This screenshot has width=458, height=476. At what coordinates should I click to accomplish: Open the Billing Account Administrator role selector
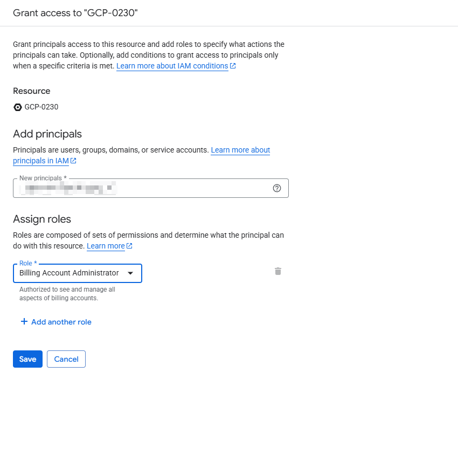pos(69,273)
